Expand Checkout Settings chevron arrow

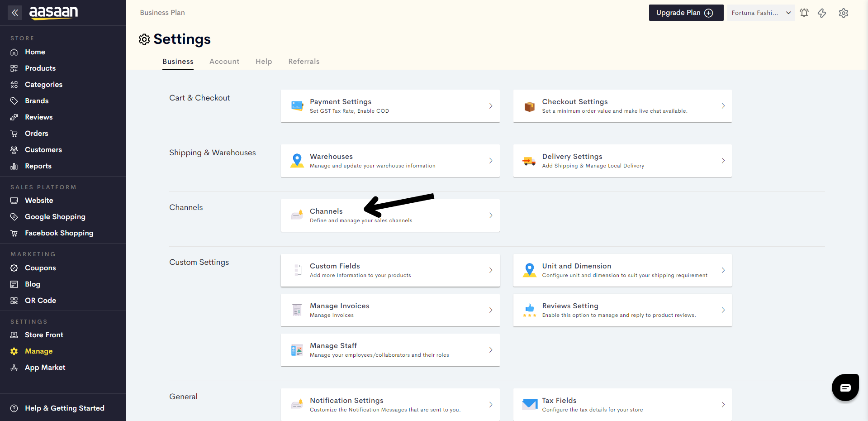[x=723, y=106]
